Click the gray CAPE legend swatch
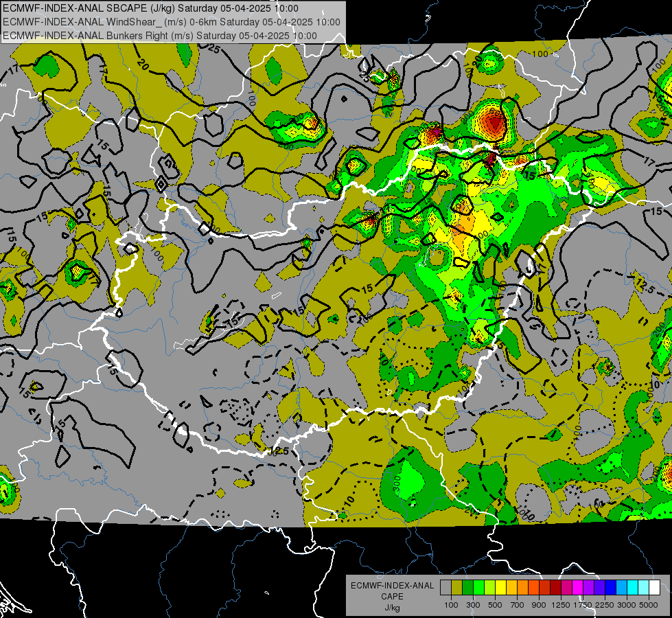The width and height of the screenshot is (672, 618). point(445,588)
